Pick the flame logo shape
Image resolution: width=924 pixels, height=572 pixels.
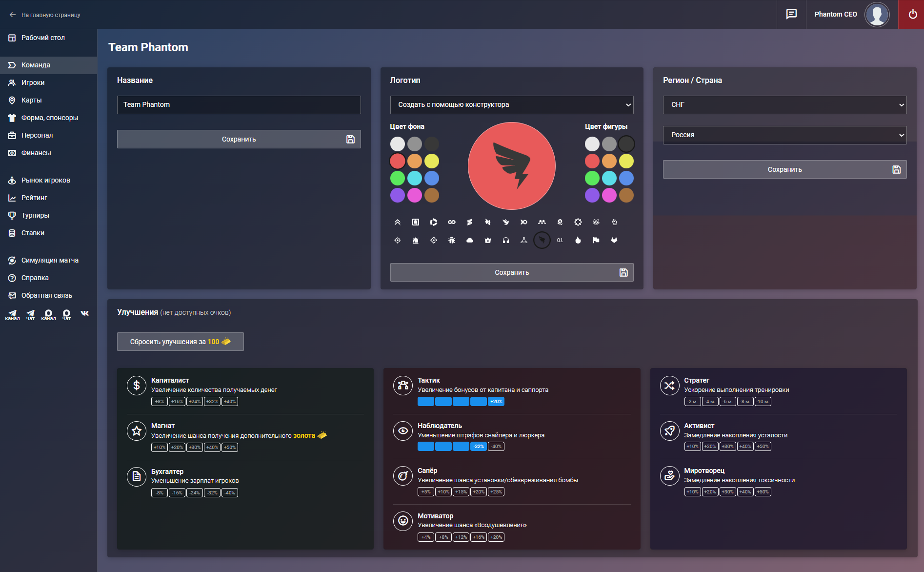pyautogui.click(x=578, y=240)
